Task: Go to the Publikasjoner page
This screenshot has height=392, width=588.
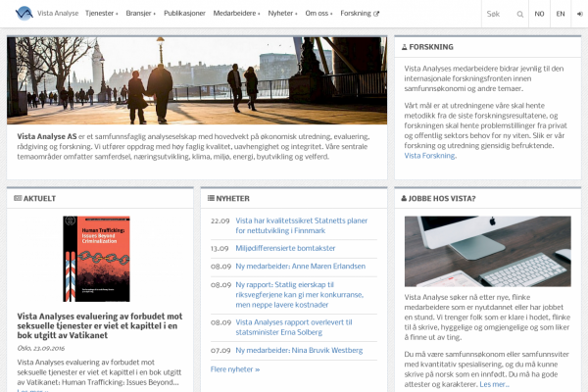Action: click(x=185, y=14)
